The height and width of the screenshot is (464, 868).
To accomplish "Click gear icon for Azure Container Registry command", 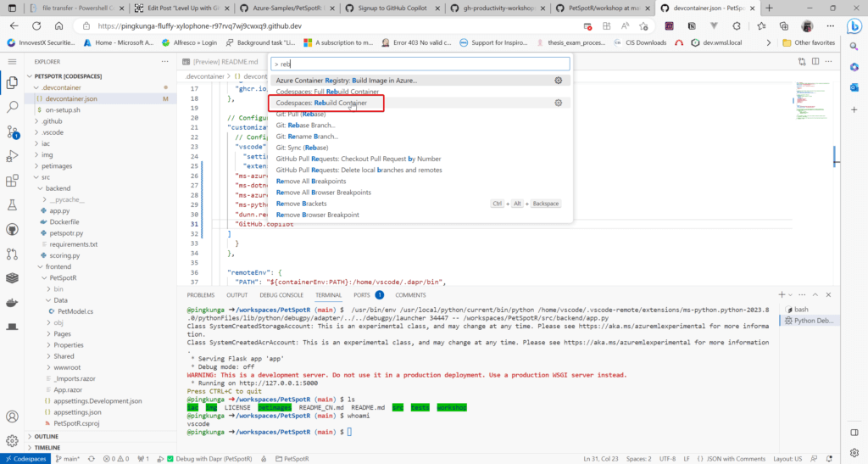I will coord(558,81).
